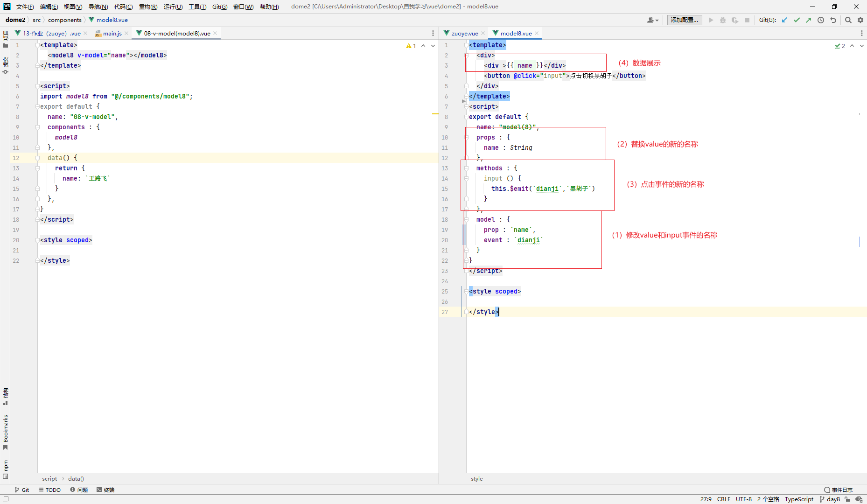Click the yellow warning stripe marker in left editor

435,114
